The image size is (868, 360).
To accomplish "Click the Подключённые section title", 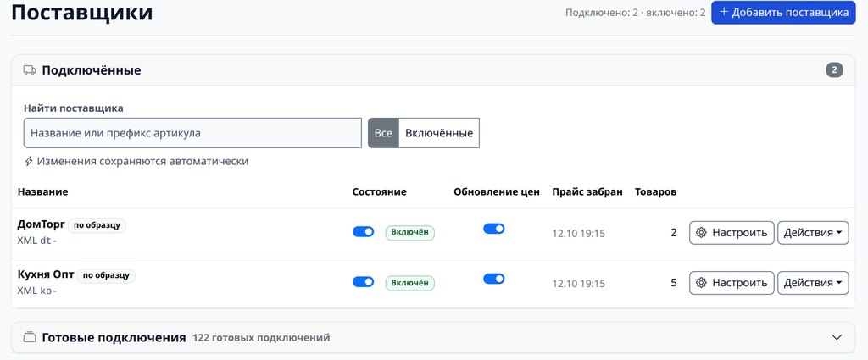I will pyautogui.click(x=92, y=70).
